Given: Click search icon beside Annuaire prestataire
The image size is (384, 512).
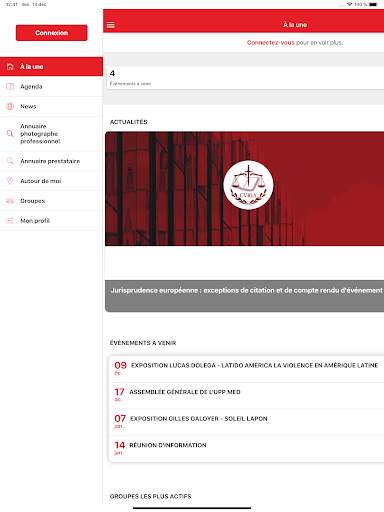Looking at the screenshot, I should tap(10, 161).
